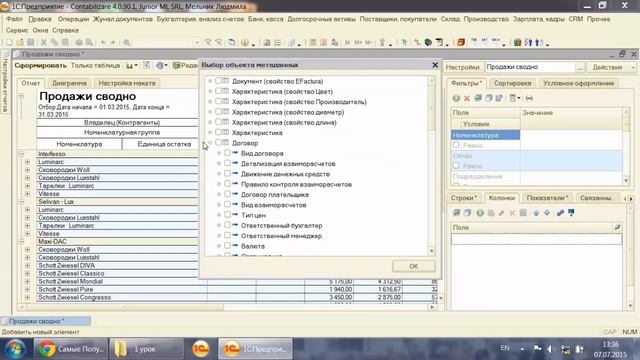Screen dimensions: 640x360
Task: Check the Документ (свойство EFactura) checkbox
Action: (218, 81)
